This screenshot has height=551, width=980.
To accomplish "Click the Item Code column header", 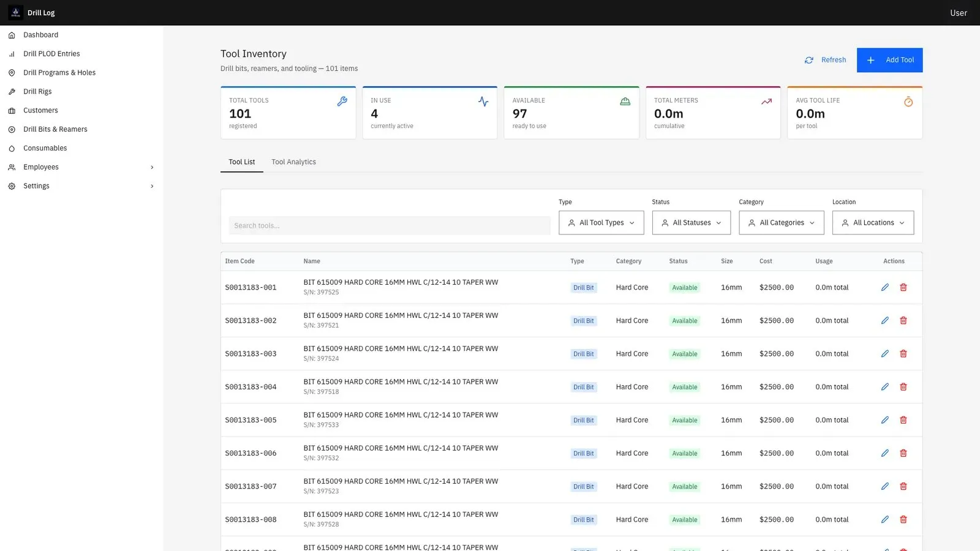I will pos(239,261).
